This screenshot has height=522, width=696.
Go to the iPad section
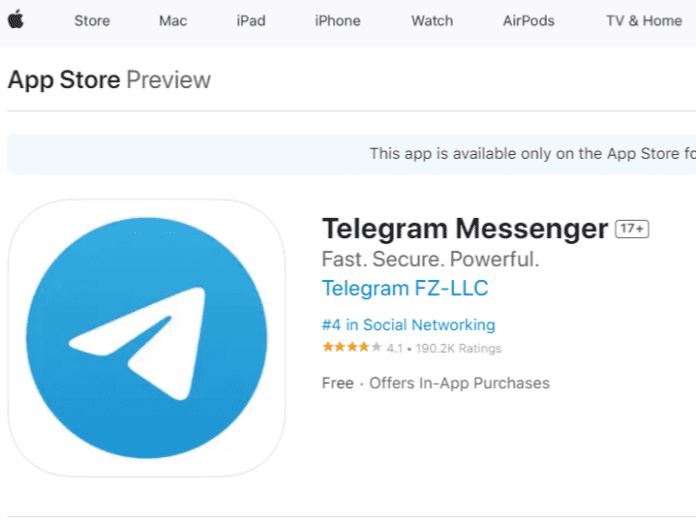pyautogui.click(x=251, y=21)
